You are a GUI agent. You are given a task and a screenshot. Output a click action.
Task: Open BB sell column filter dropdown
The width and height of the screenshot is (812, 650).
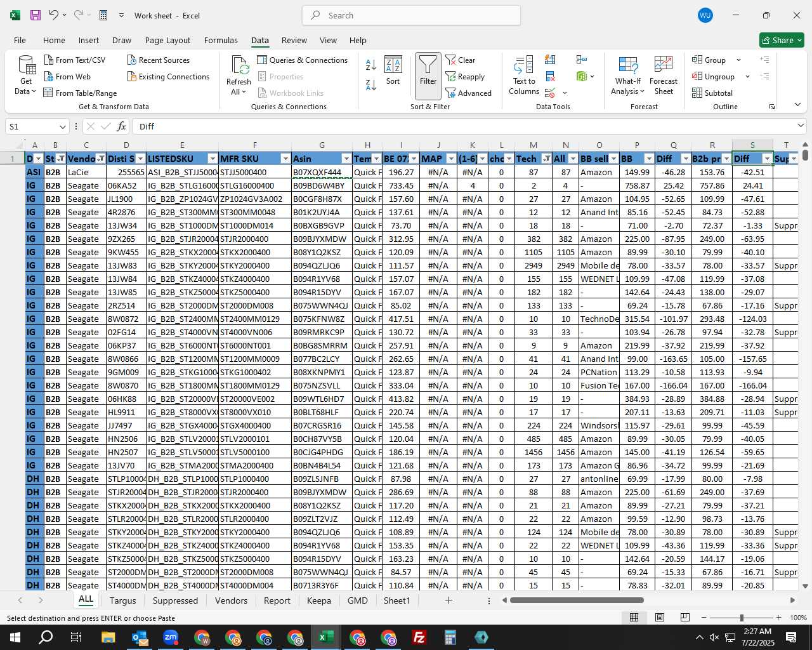point(613,159)
